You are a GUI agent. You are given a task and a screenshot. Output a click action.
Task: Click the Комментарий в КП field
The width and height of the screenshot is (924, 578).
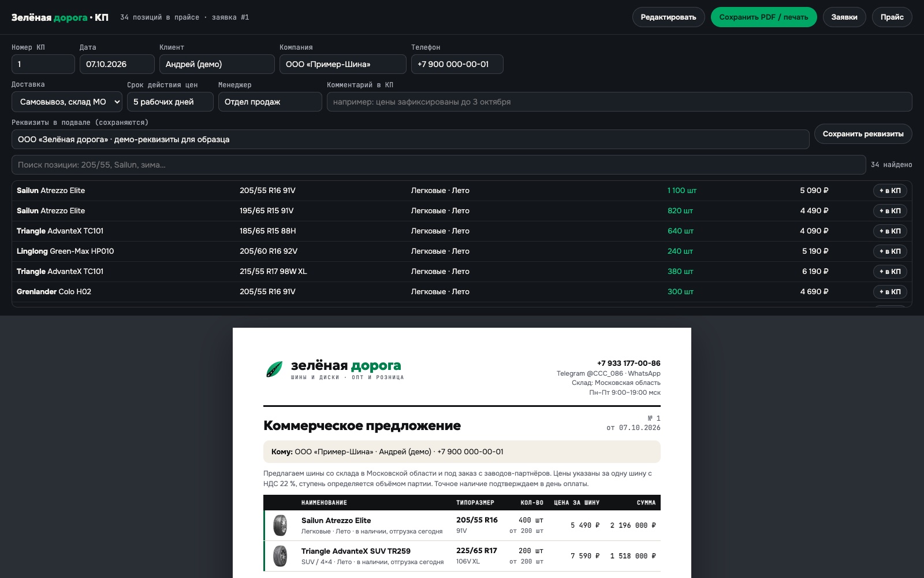tap(620, 102)
